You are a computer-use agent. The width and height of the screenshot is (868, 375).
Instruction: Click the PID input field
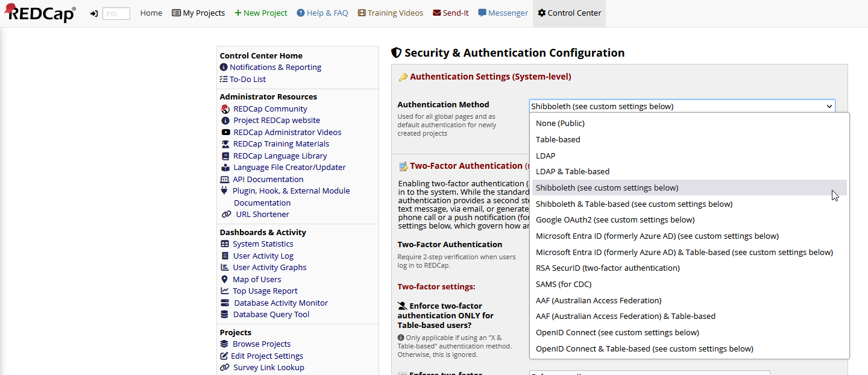pyautogui.click(x=116, y=13)
